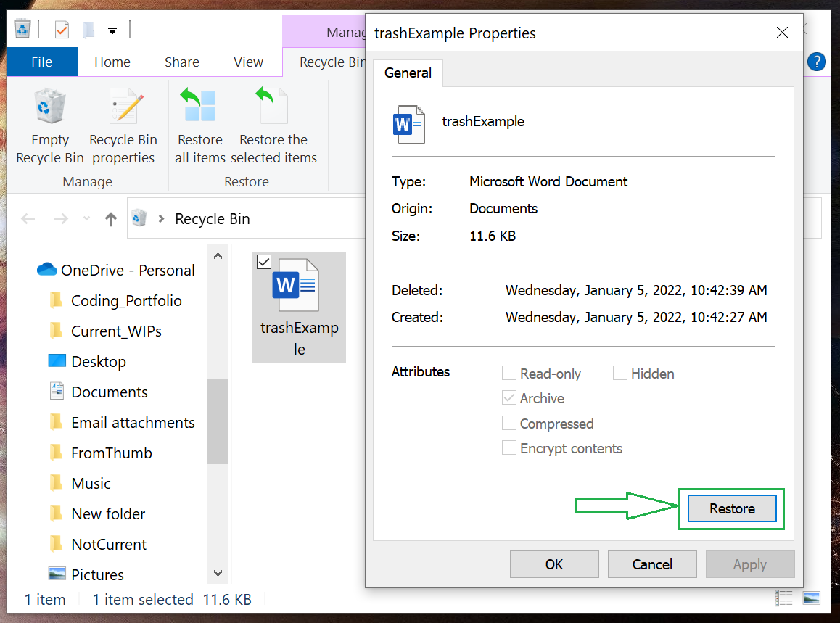The width and height of the screenshot is (840, 623).
Task: Toggle Archive attribute checkbox
Action: click(509, 397)
